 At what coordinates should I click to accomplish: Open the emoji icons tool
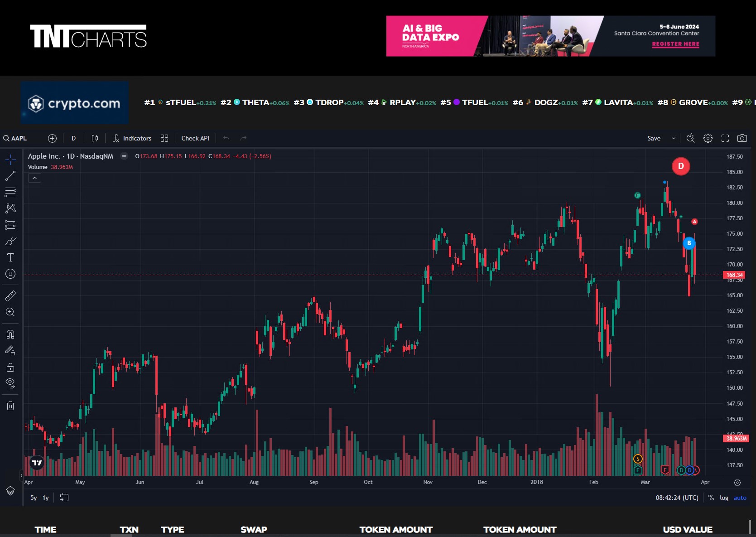pos(10,274)
